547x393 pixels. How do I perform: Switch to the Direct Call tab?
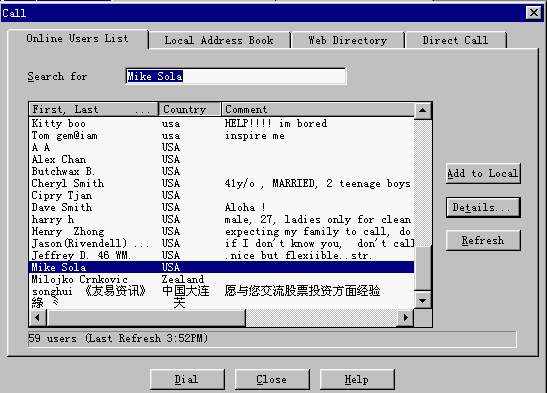455,40
